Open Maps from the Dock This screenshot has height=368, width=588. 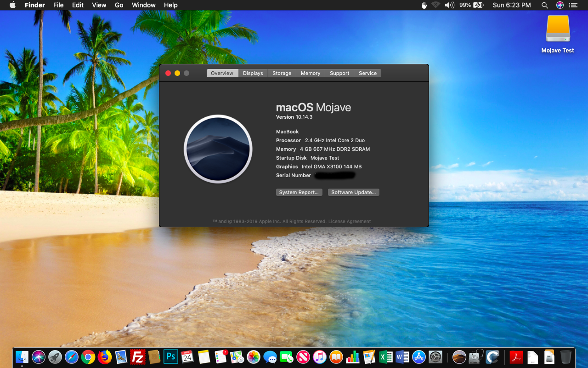tap(237, 357)
